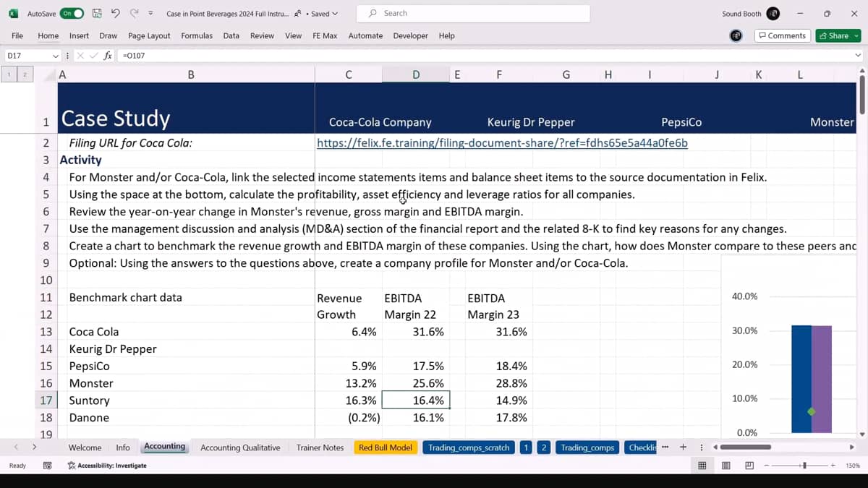Toggle the AutoSave switch
Screen dimensions: 868x488
point(72,14)
